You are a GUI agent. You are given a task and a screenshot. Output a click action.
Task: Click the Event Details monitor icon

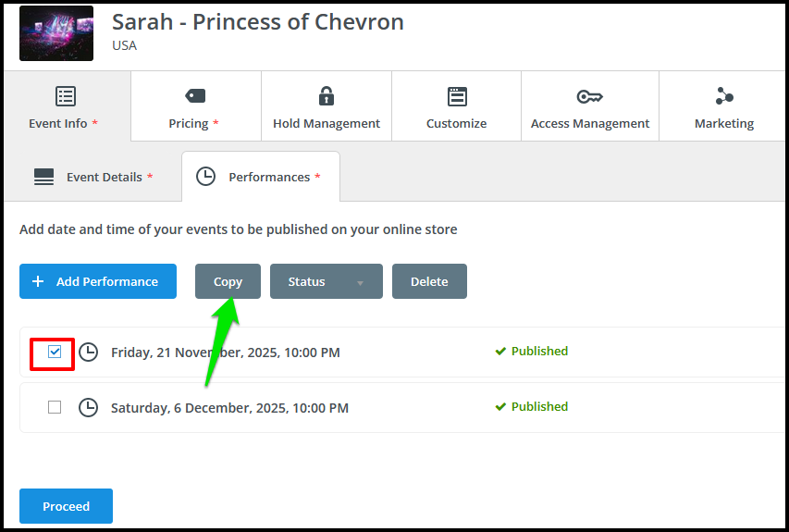pos(43,177)
